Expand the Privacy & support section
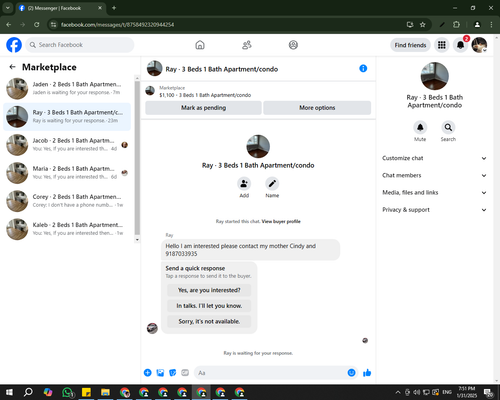 coord(434,210)
